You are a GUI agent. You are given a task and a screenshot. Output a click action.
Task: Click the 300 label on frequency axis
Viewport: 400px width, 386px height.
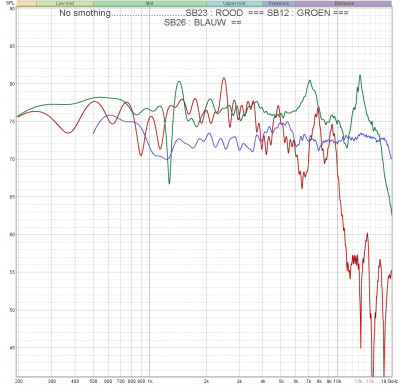tap(52, 381)
